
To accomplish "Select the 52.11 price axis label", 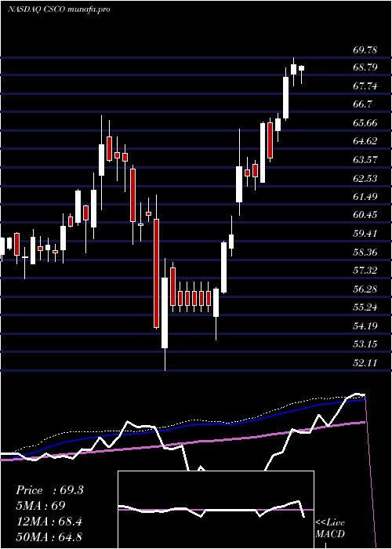I will click(365, 362).
